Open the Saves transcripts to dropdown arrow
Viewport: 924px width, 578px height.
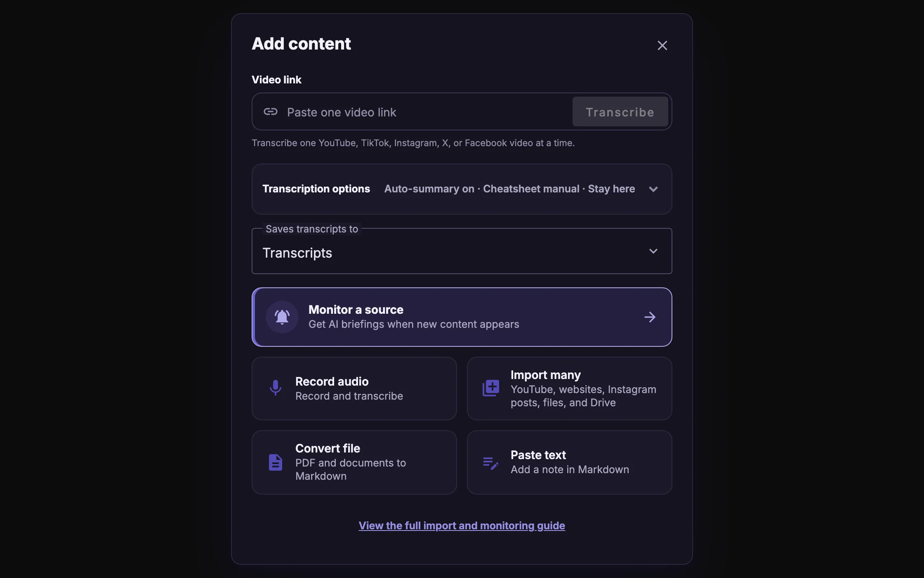click(x=653, y=251)
